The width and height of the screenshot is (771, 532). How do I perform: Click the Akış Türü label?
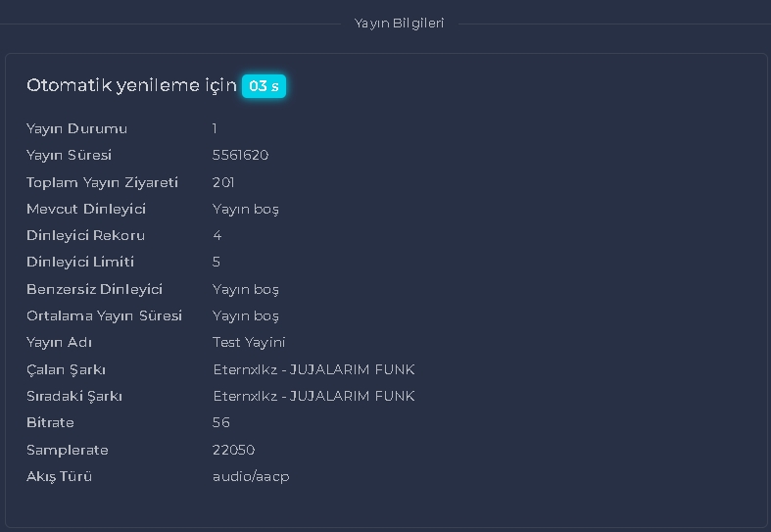click(59, 477)
